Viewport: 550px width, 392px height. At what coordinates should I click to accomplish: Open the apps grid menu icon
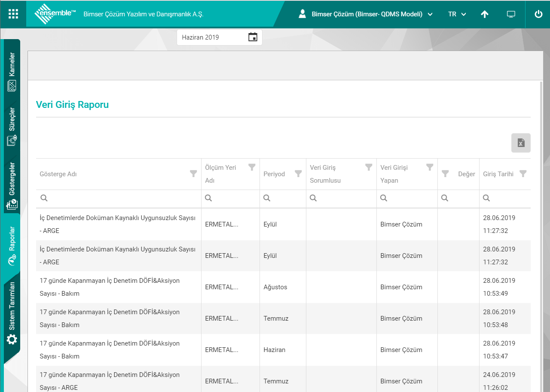[x=13, y=14]
